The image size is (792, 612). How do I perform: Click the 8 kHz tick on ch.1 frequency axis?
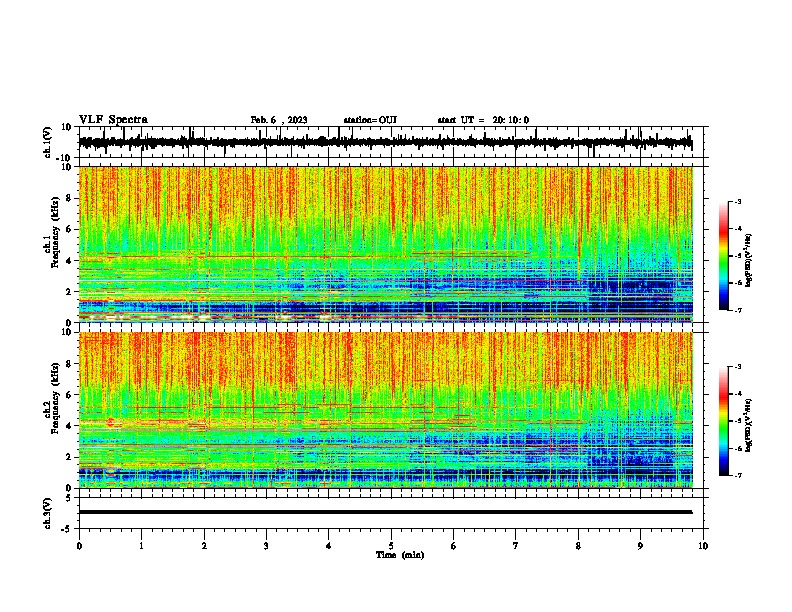[x=70, y=198]
